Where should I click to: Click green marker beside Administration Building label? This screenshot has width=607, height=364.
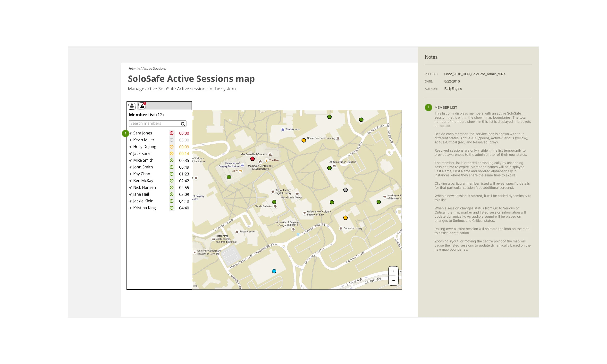(329, 168)
